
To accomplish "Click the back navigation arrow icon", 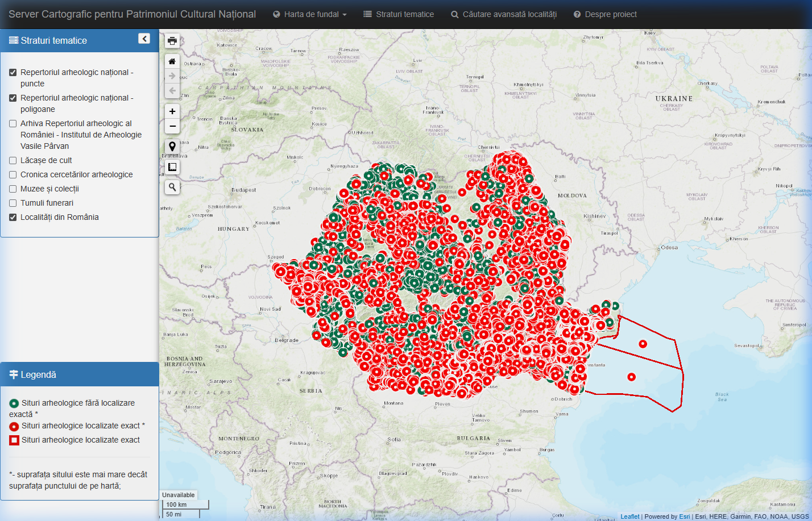I will click(172, 90).
